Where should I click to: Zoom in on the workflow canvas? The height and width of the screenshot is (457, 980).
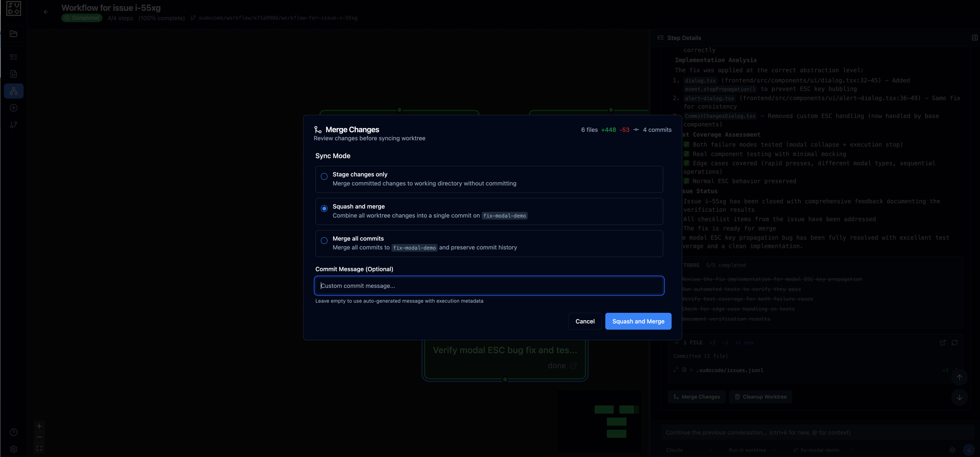tap(39, 426)
